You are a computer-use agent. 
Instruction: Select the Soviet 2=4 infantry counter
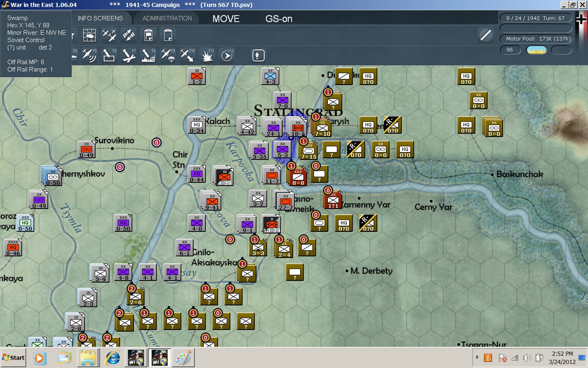[284, 249]
